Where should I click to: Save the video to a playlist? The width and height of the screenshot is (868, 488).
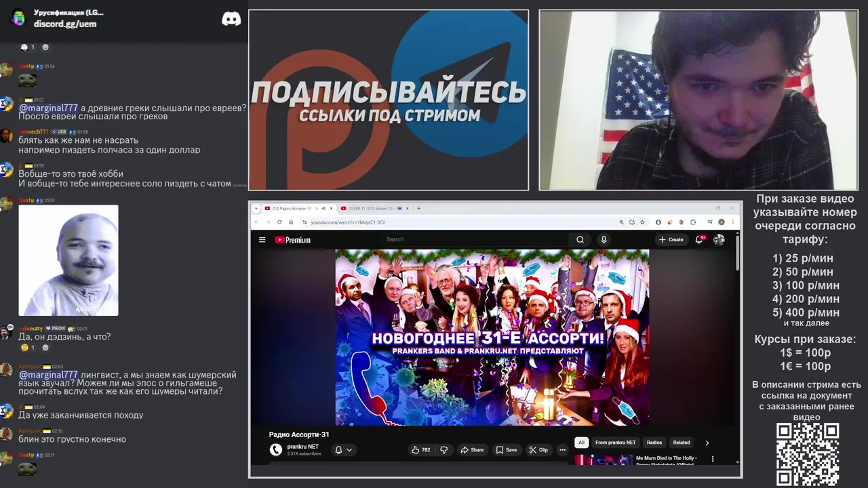[506, 449]
